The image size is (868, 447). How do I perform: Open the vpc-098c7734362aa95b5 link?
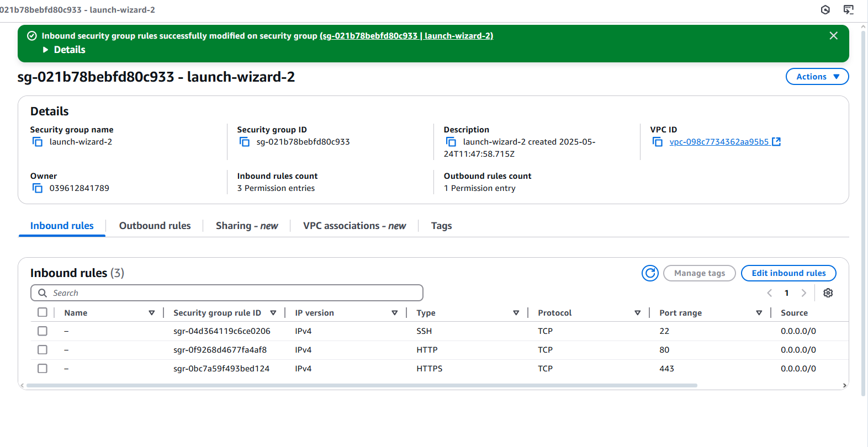pos(719,142)
